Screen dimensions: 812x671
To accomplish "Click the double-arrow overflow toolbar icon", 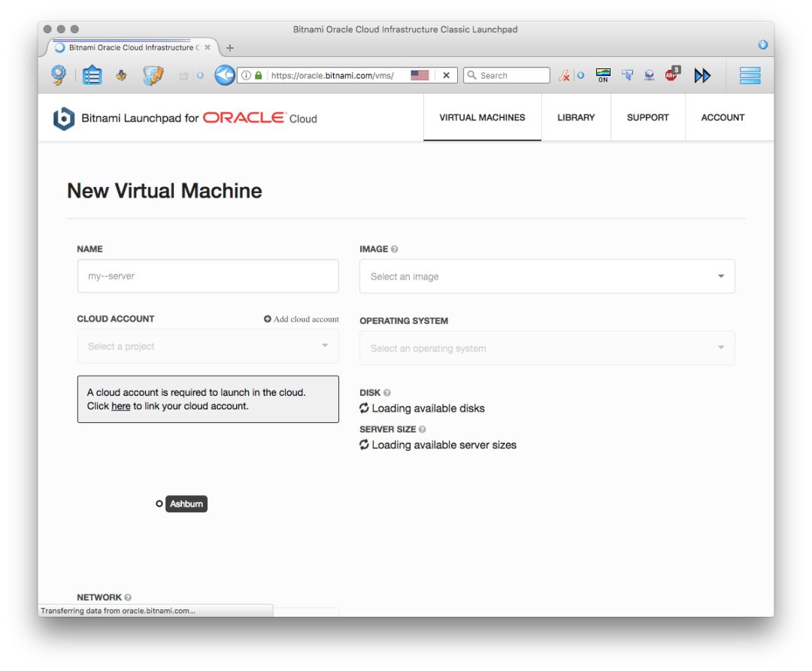I will pos(702,76).
